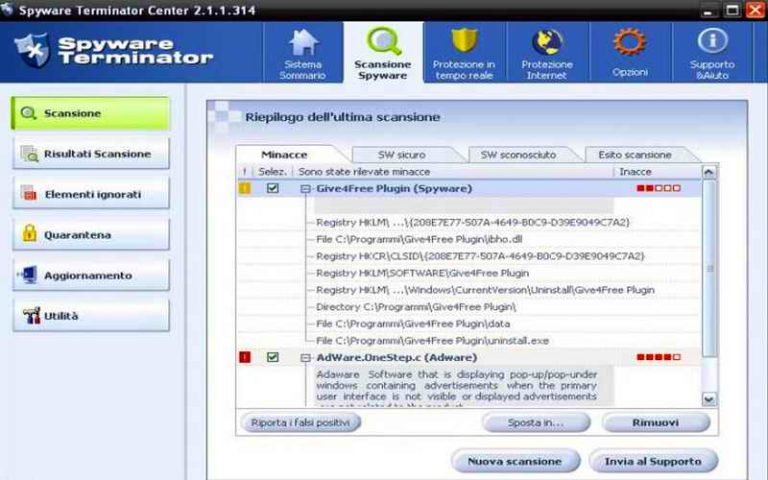Switch to the SW sicuro tab
The width and height of the screenshot is (768, 480).
[x=402, y=155]
